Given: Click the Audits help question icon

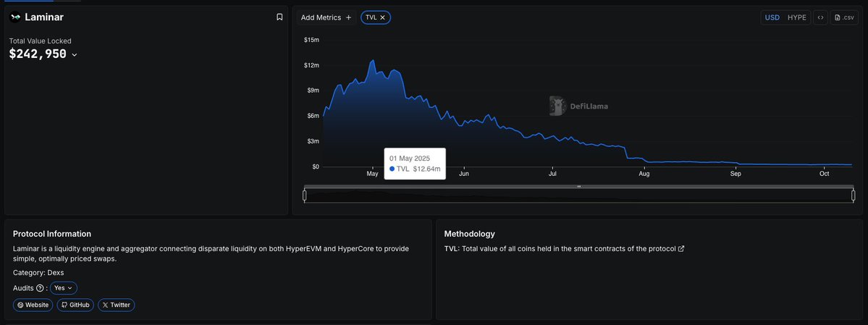Looking at the screenshot, I should point(39,288).
